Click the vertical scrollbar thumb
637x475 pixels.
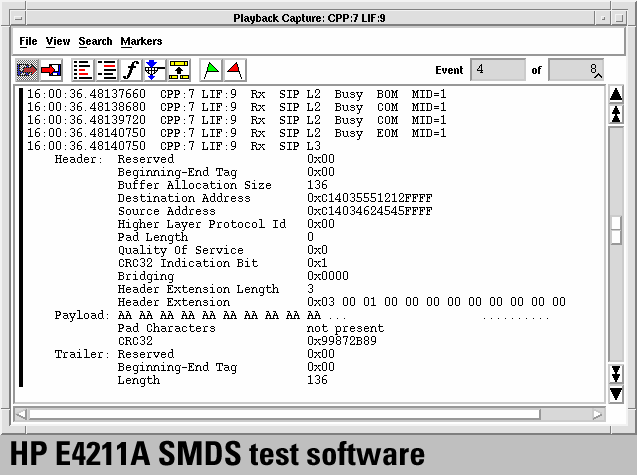point(616,229)
